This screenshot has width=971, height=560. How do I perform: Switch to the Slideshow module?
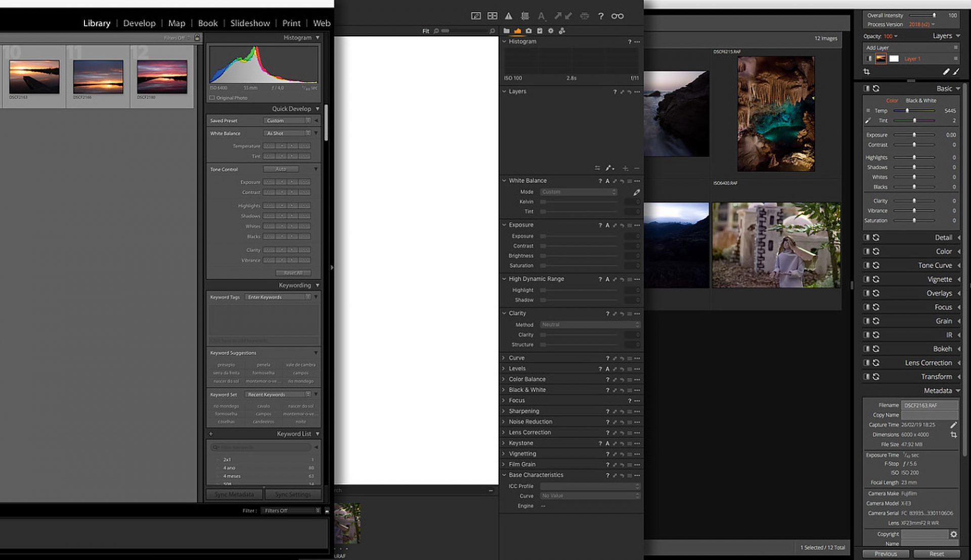[250, 23]
